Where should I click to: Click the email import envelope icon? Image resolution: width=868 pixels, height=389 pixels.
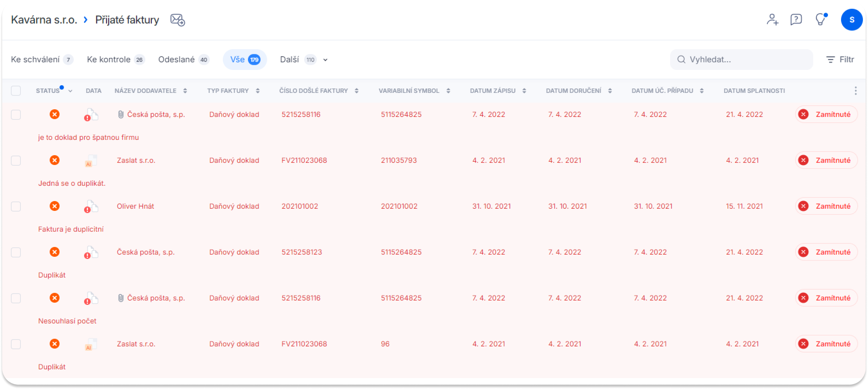coord(178,20)
